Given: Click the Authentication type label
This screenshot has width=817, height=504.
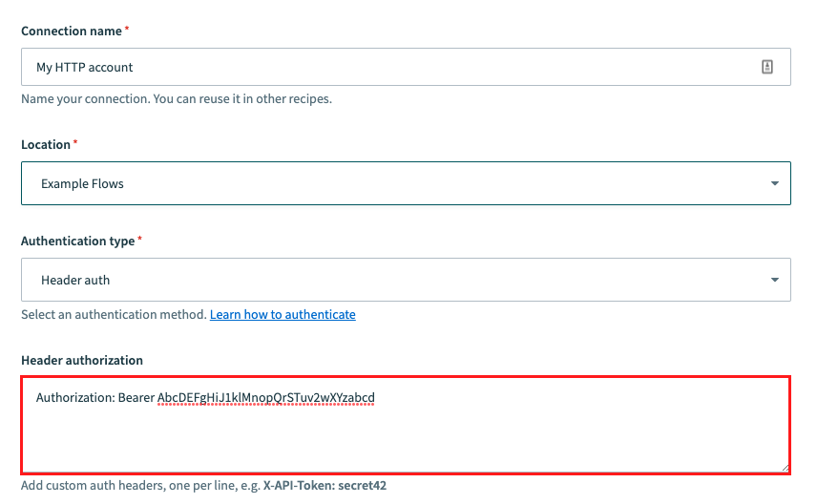Looking at the screenshot, I should pos(78,241).
